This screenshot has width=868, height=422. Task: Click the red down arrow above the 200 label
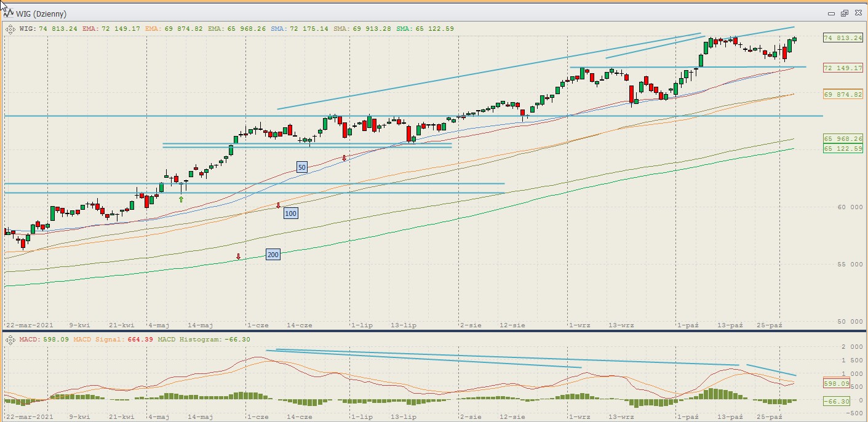[238, 257]
